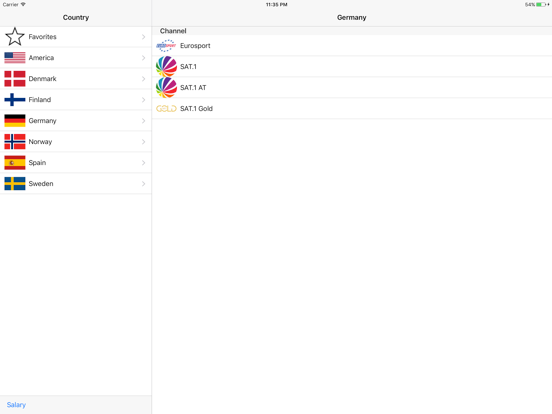
Task: Select the Finland country name
Action: 40,100
